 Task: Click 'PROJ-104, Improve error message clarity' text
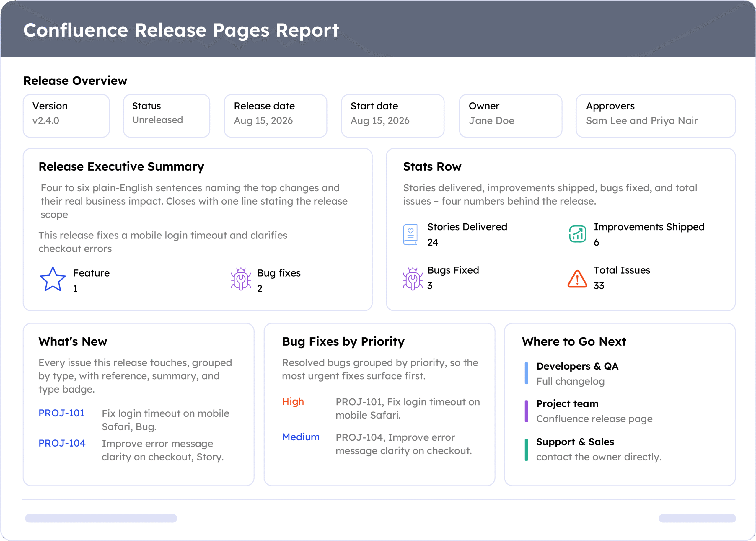click(x=404, y=444)
